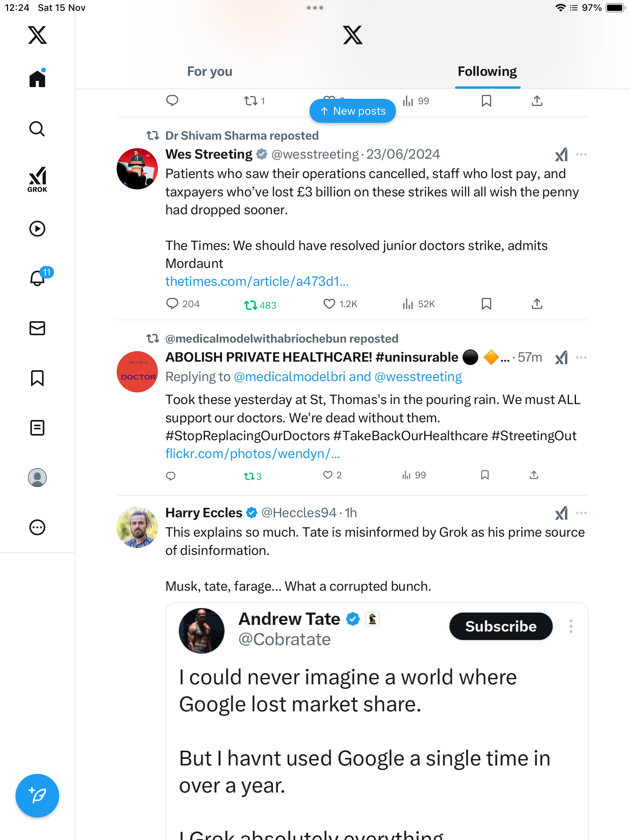Open the video tab play icon
The image size is (630, 840).
[x=37, y=229]
